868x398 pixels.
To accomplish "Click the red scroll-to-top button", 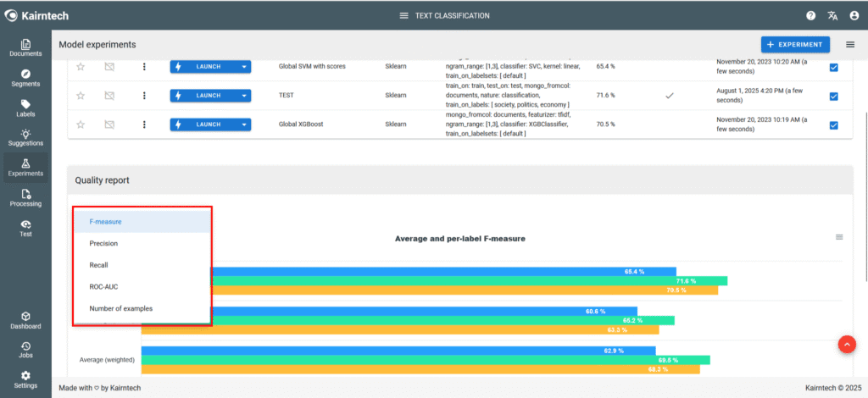I will [x=846, y=344].
